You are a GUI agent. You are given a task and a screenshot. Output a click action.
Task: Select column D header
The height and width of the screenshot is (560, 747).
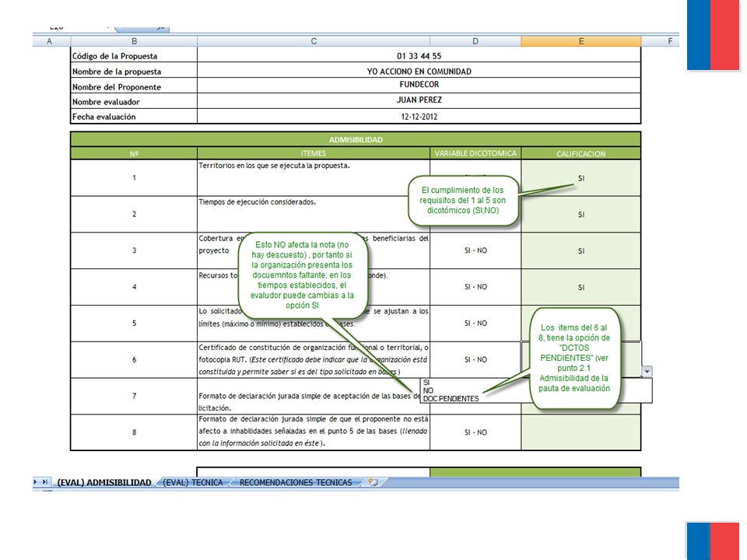pyautogui.click(x=475, y=41)
